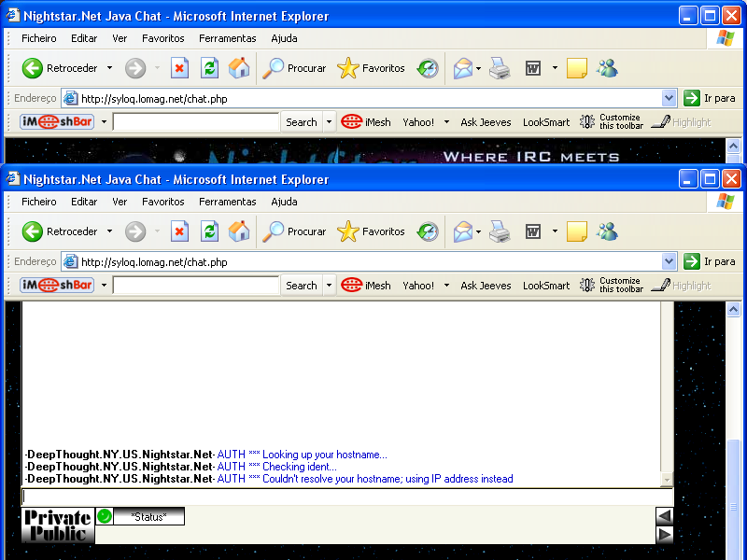Open History icon in front window toolbar
The image size is (747, 560).
coord(428,231)
